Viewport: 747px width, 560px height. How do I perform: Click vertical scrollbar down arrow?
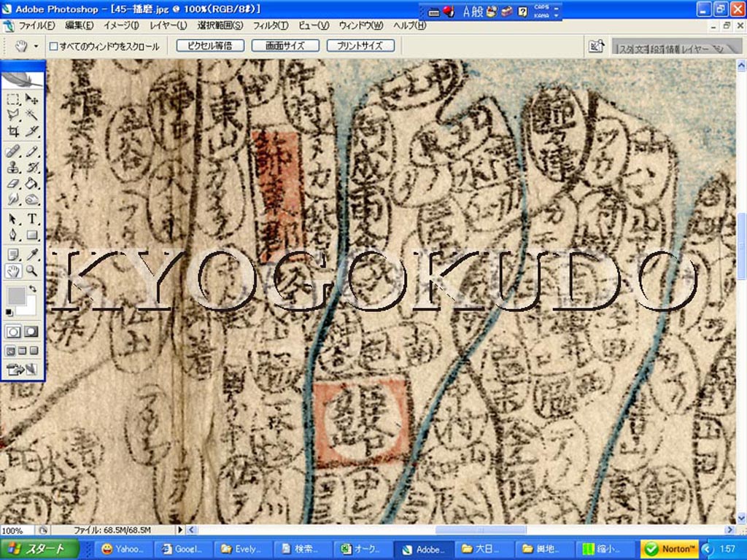point(741,518)
